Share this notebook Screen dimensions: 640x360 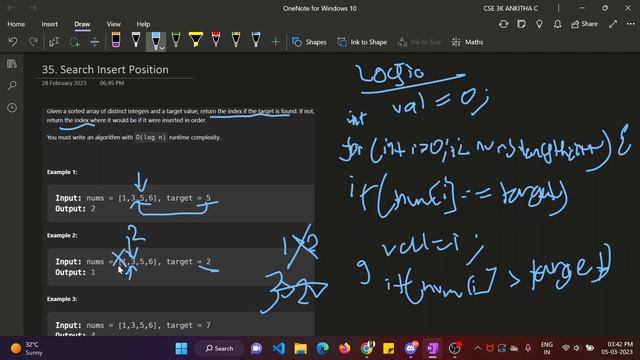pos(584,24)
